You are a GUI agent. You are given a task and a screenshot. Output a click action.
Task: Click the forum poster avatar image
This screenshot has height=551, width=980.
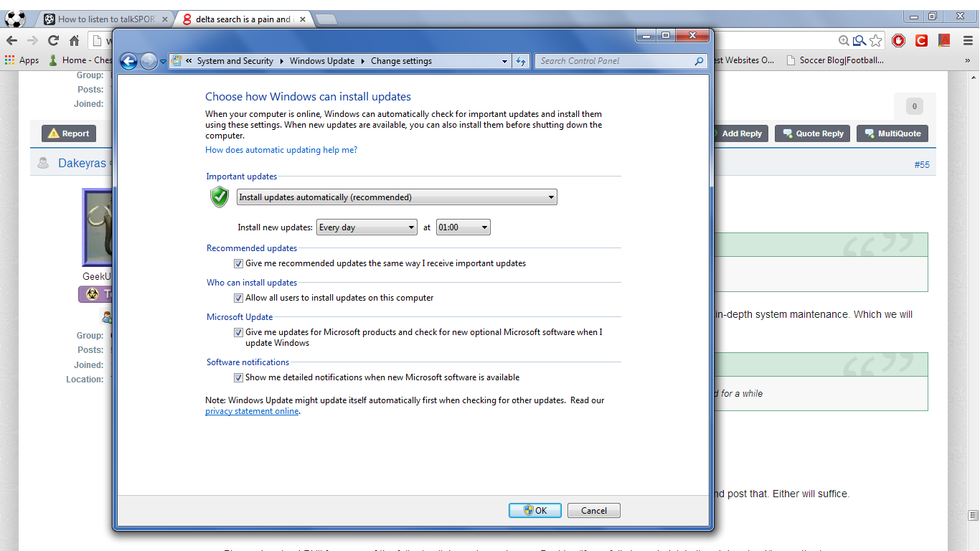click(98, 227)
